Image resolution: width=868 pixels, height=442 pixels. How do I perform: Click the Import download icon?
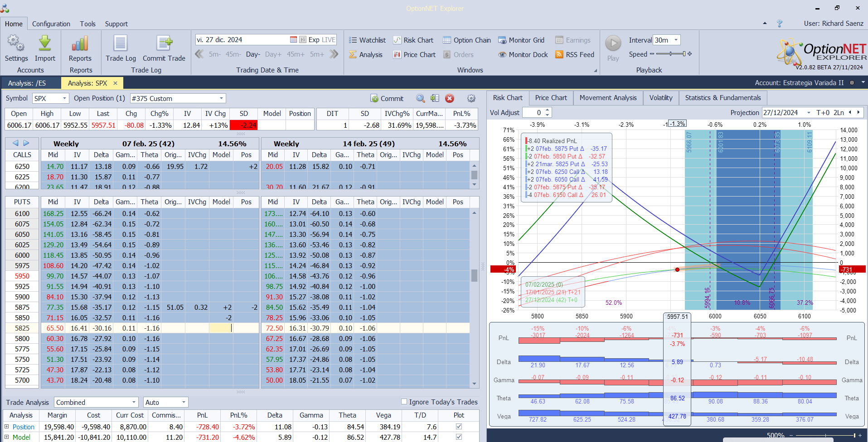click(45, 43)
